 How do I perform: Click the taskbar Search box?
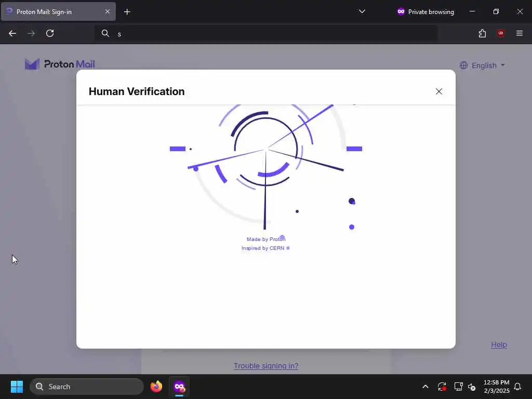pyautogui.click(x=87, y=387)
